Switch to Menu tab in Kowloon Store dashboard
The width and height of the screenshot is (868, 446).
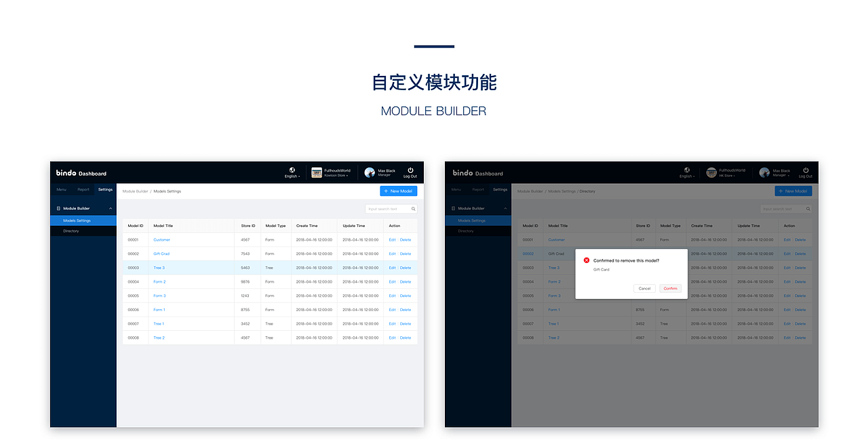click(61, 190)
